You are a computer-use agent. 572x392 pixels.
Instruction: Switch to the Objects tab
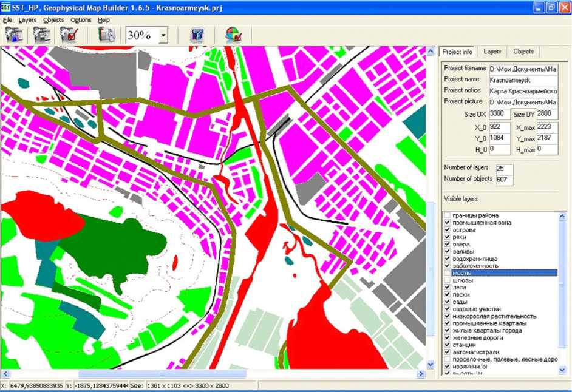523,52
